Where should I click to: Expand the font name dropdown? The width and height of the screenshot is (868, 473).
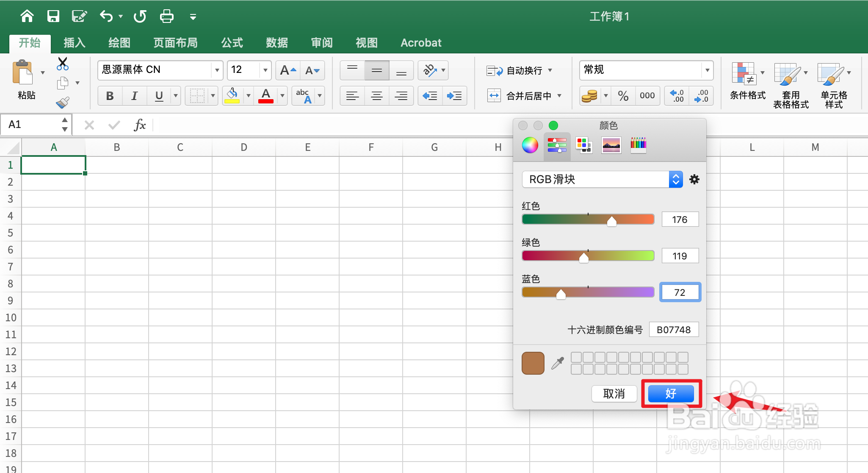pos(217,70)
